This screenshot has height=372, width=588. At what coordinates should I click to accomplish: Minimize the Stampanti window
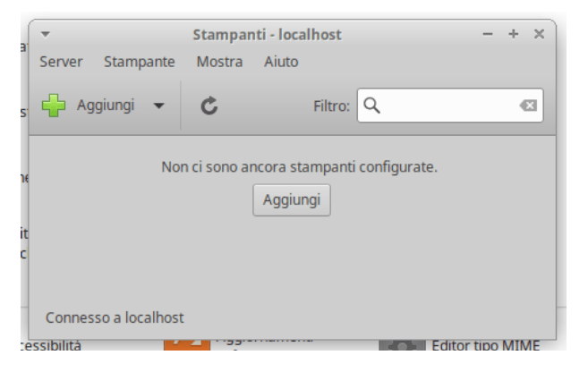pyautogui.click(x=488, y=34)
